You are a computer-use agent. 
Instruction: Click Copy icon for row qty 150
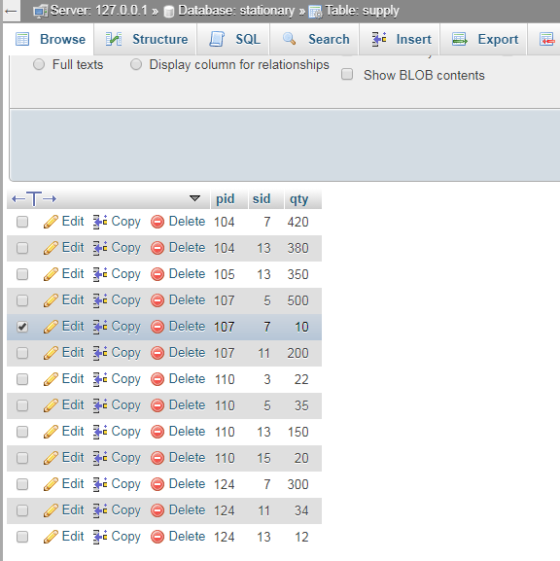[100, 431]
